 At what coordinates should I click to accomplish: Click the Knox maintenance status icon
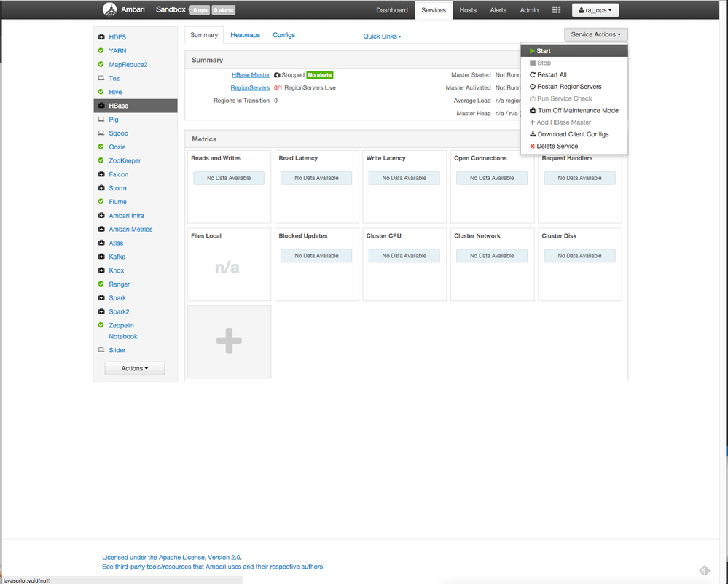pos(101,270)
